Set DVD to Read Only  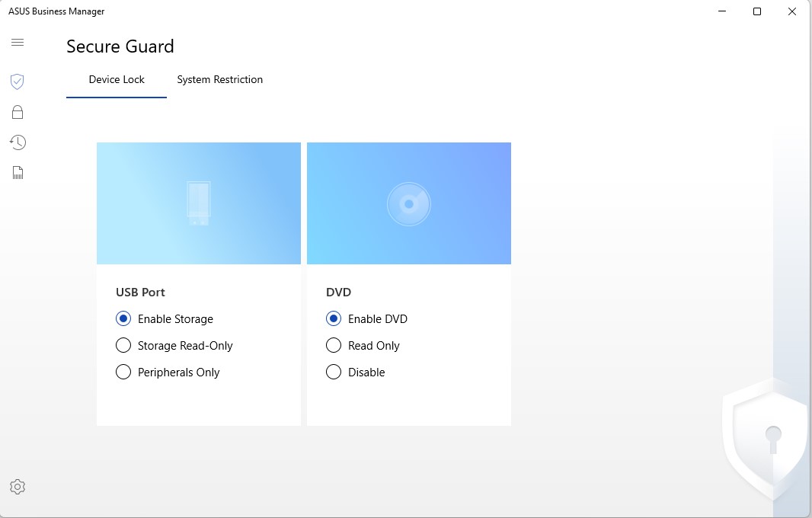click(334, 346)
